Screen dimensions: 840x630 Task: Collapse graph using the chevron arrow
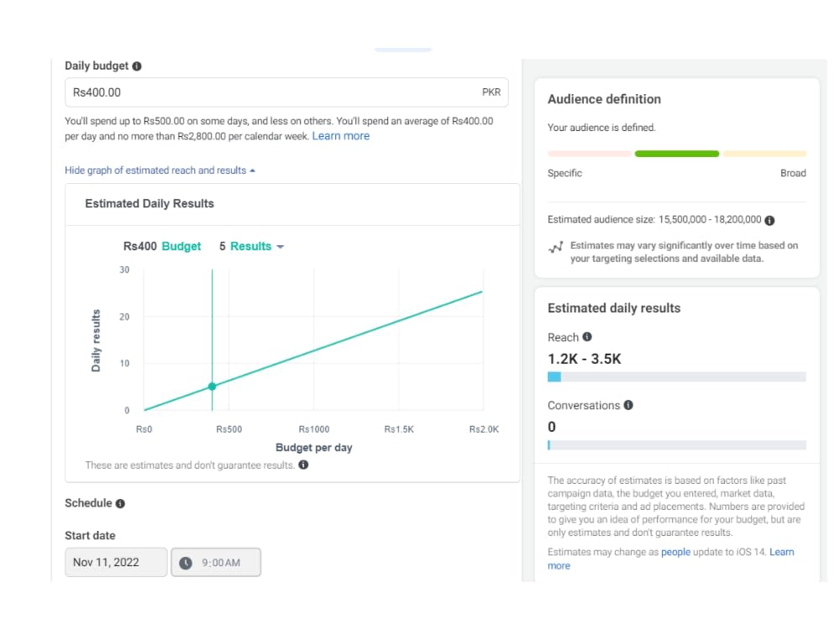(253, 170)
